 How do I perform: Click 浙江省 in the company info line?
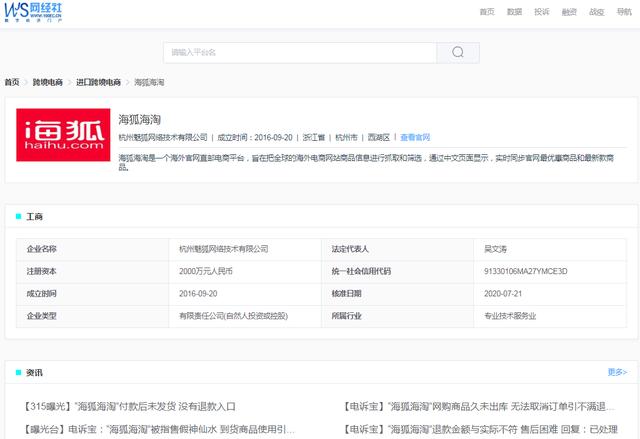coord(314,137)
